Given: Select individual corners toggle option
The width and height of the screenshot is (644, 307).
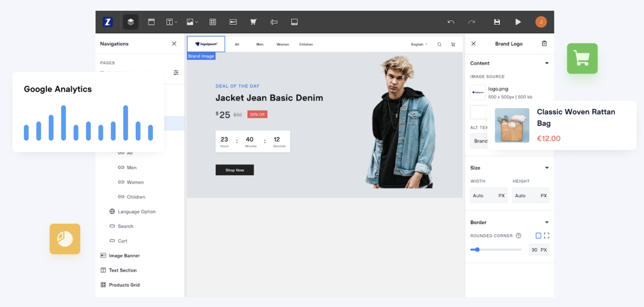Looking at the screenshot, I should click(x=547, y=235).
